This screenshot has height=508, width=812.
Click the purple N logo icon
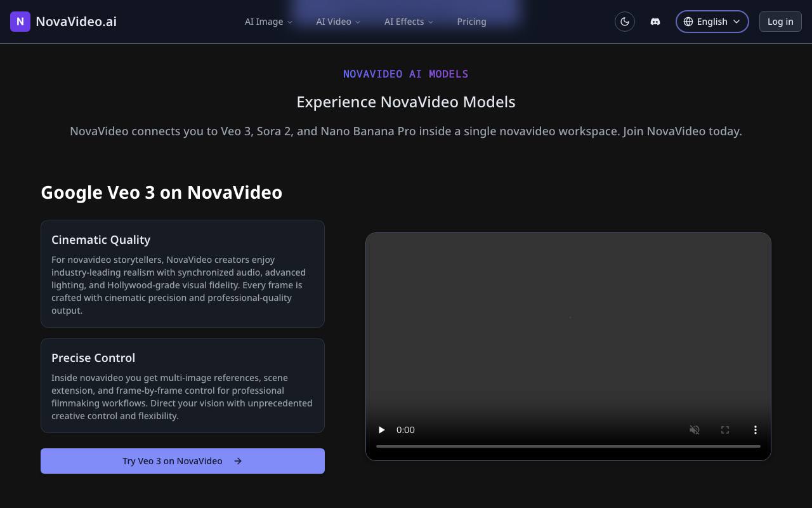coord(20,22)
